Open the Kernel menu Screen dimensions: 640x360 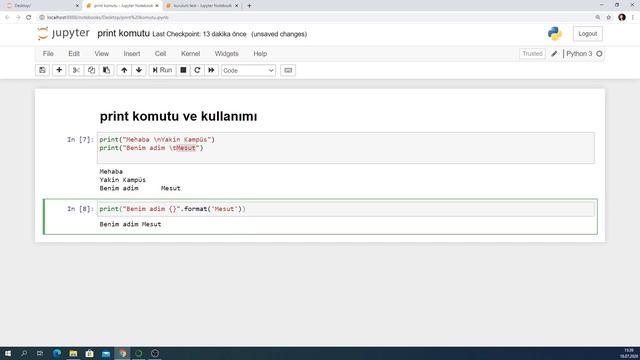pyautogui.click(x=191, y=53)
